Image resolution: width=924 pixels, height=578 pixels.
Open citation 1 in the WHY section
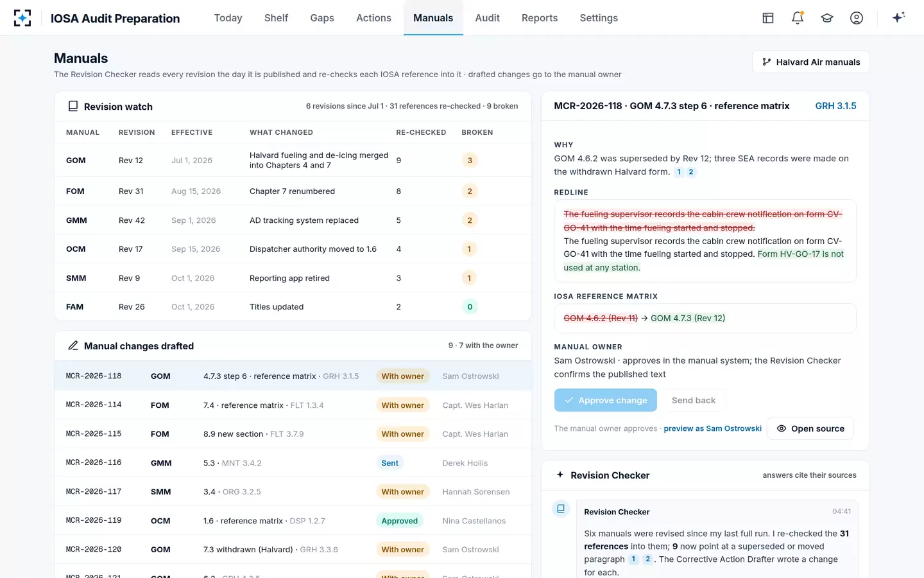(679, 172)
